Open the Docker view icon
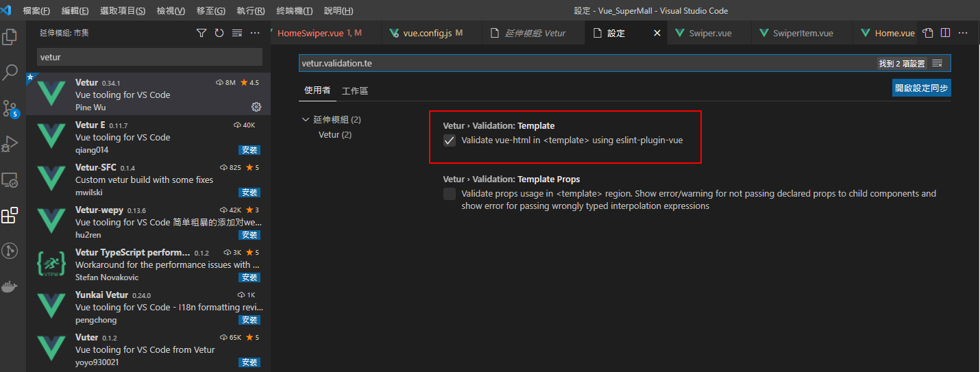The image size is (980, 372). point(10,287)
